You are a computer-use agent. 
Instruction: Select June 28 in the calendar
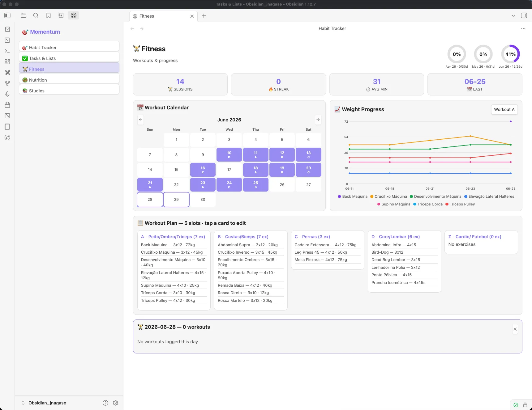tap(150, 200)
